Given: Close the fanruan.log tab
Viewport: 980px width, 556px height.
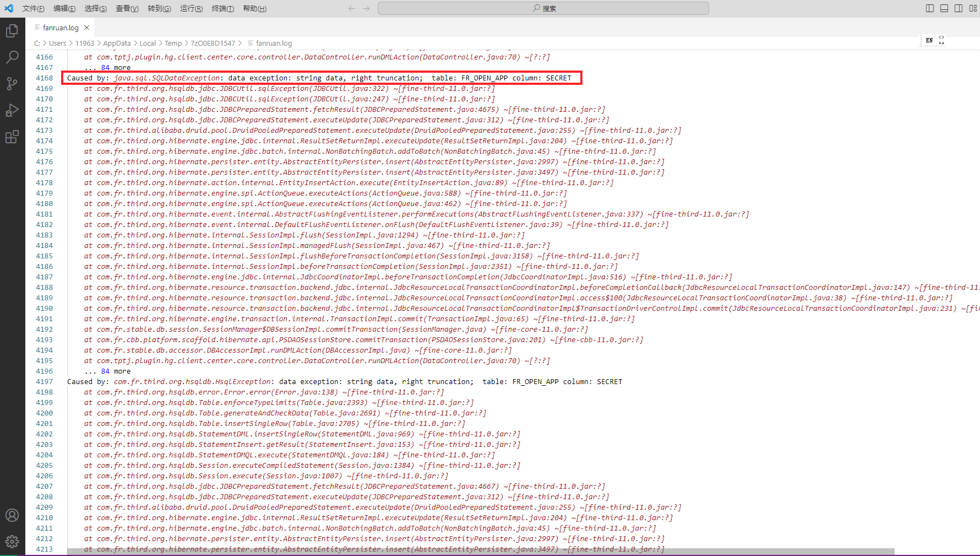Looking at the screenshot, I should 86,28.
